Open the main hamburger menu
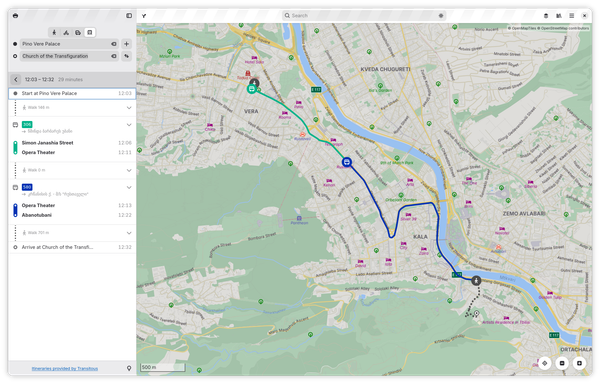 [x=572, y=16]
